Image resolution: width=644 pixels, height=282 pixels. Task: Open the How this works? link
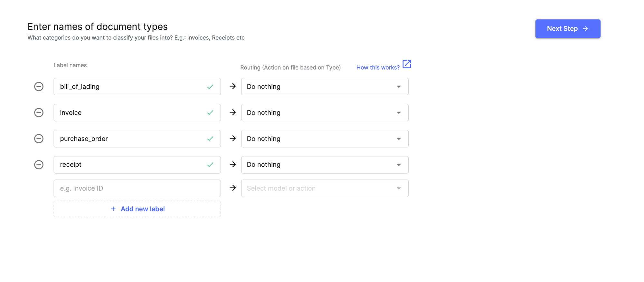pos(378,68)
